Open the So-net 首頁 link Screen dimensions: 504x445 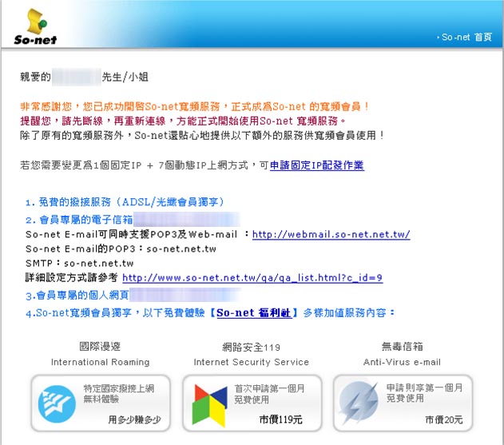tap(466, 37)
